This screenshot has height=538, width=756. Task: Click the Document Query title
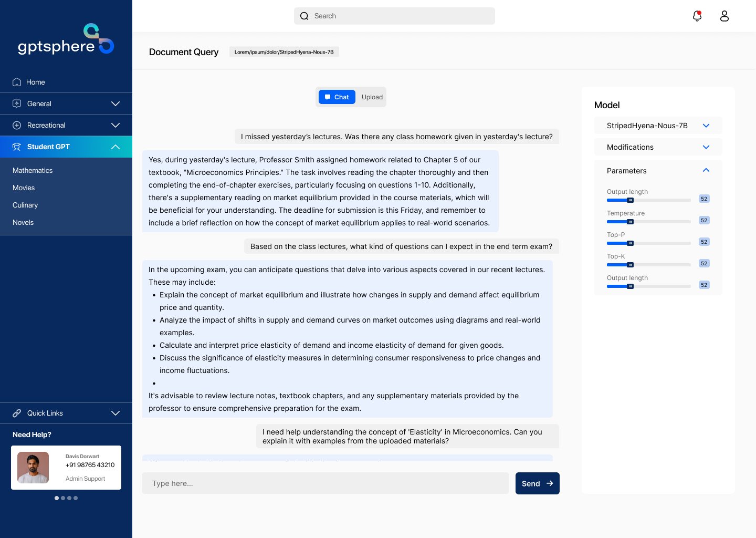pyautogui.click(x=184, y=52)
